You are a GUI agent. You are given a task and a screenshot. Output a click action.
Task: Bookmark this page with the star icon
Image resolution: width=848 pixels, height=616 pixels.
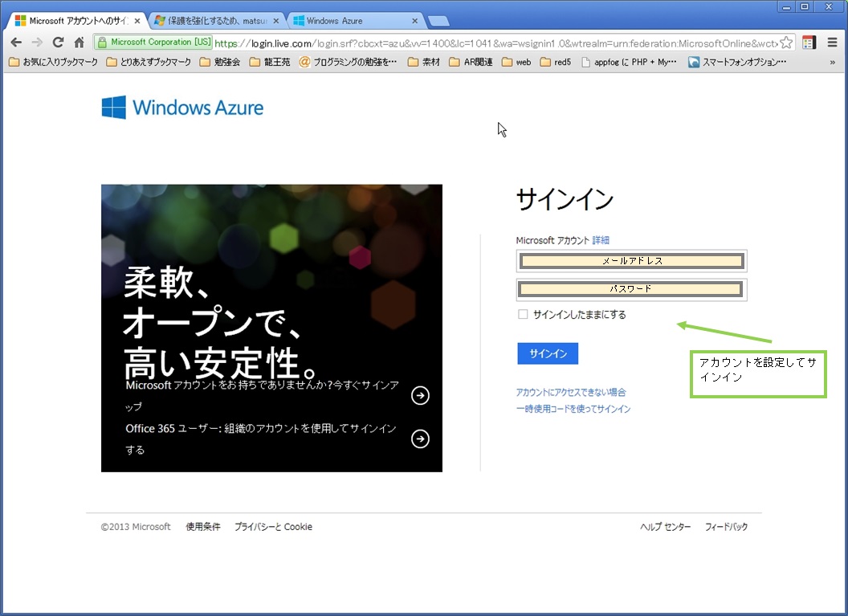(786, 43)
